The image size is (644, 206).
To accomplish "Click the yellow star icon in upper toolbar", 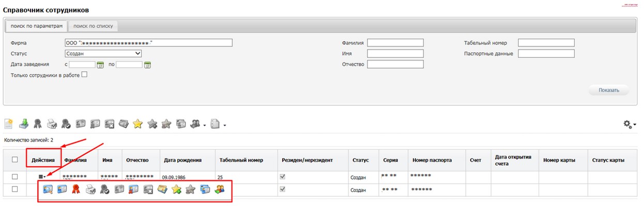I will tap(137, 124).
